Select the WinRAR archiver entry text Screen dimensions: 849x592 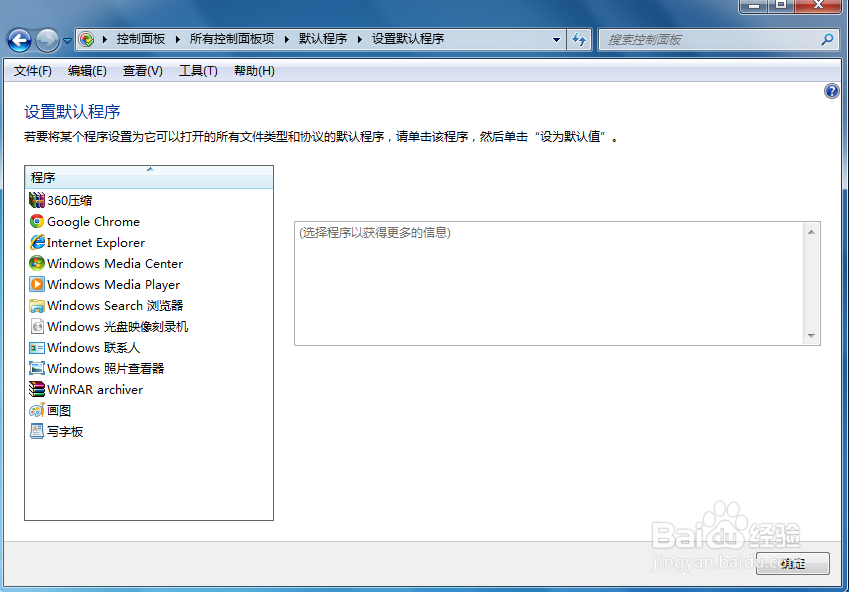(x=95, y=389)
